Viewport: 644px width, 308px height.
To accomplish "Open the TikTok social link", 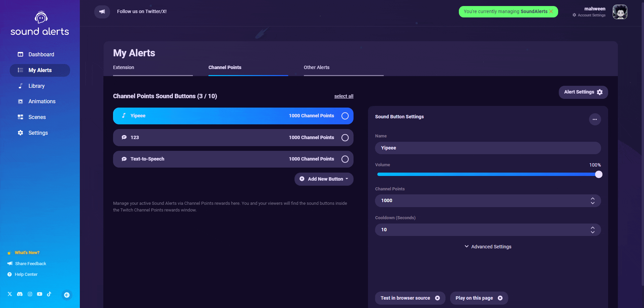I will pos(49,294).
